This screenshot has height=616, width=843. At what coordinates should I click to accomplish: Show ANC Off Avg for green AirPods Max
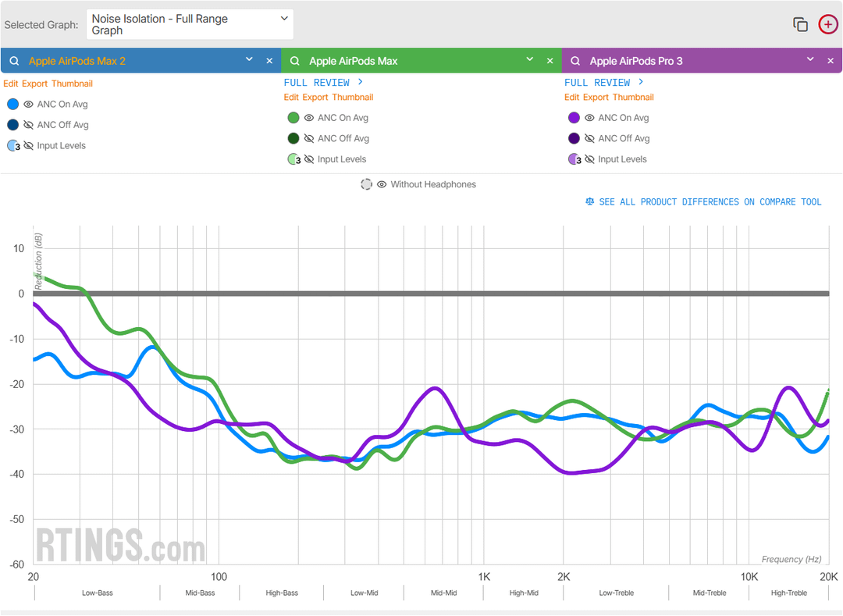coord(309,139)
